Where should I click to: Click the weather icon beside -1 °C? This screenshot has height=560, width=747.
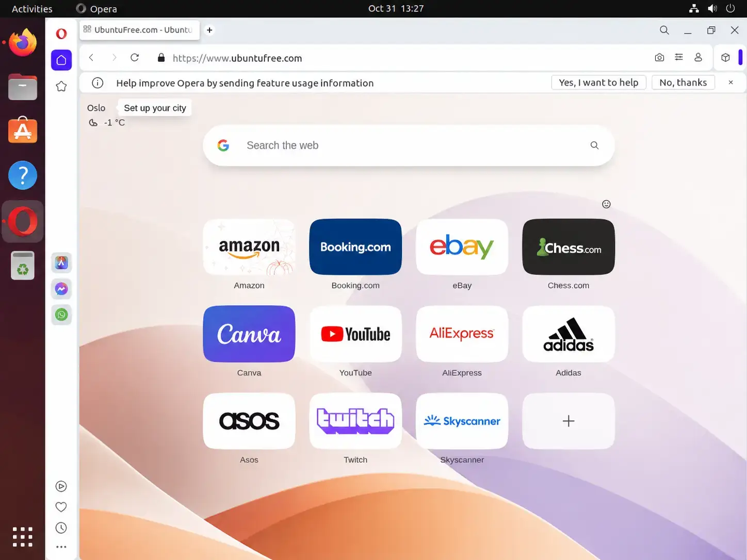(93, 123)
